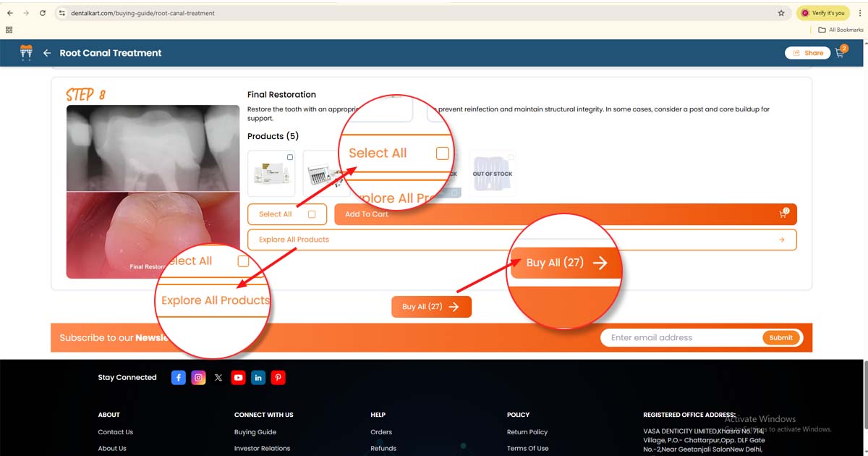Open the Buying Guide footer link
Viewport: 868px width, 456px height.
point(255,432)
